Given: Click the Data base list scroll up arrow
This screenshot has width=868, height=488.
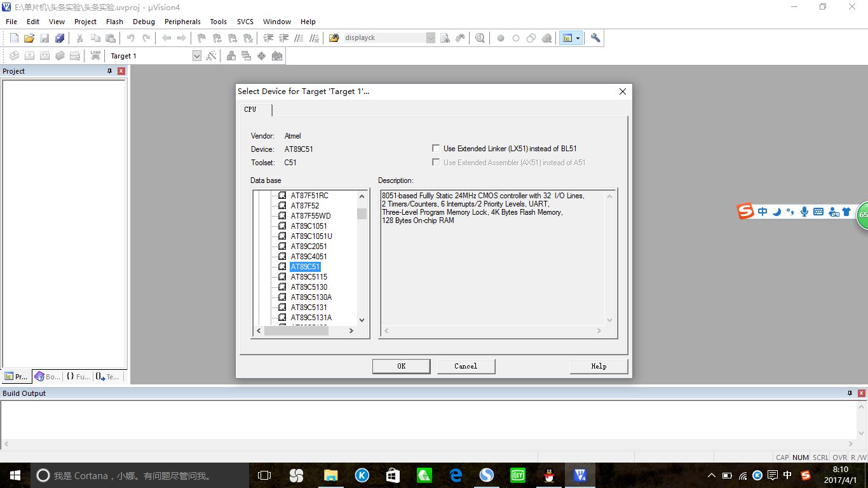Looking at the screenshot, I should (x=362, y=196).
